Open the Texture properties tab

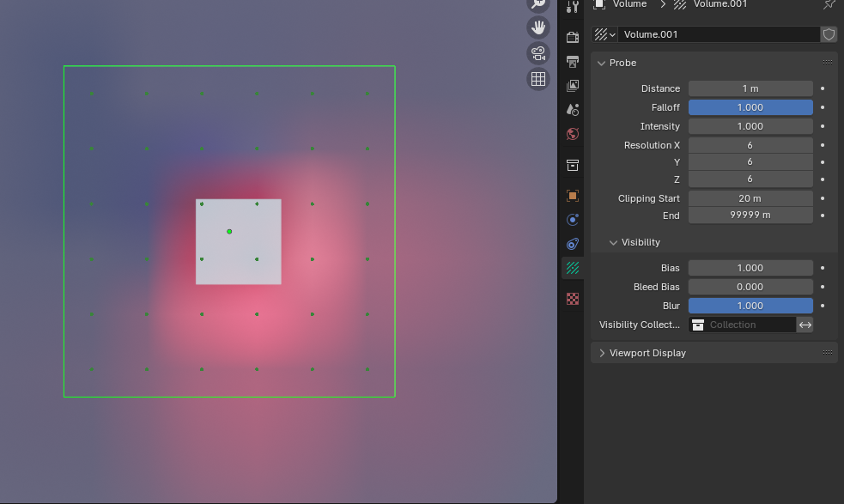573,298
